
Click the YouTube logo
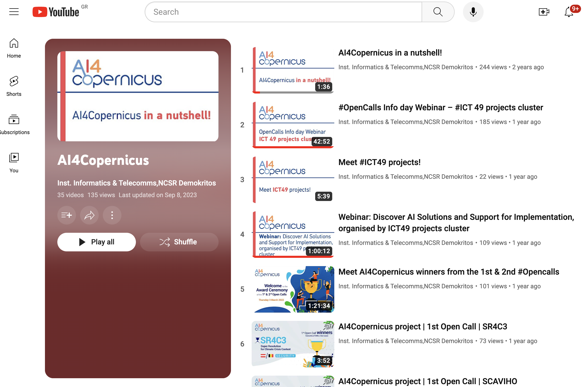(56, 12)
